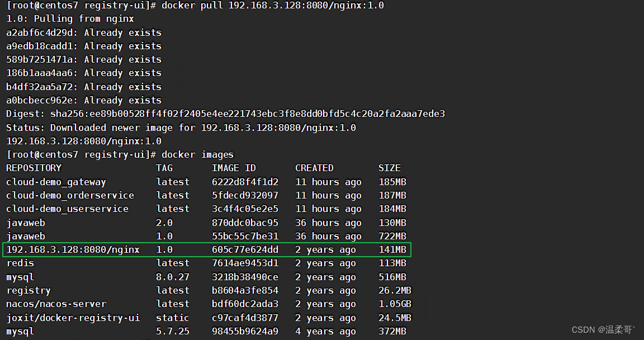The height and width of the screenshot is (340, 644).
Task: Select layer line '589b7251471a: Already exists'
Action: tap(84, 59)
